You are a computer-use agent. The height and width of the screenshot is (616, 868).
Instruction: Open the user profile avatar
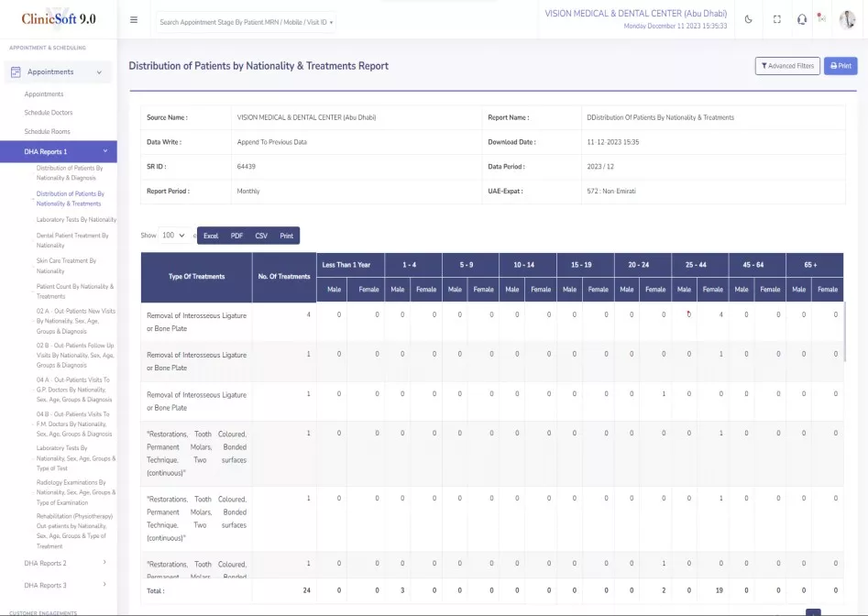(x=847, y=20)
